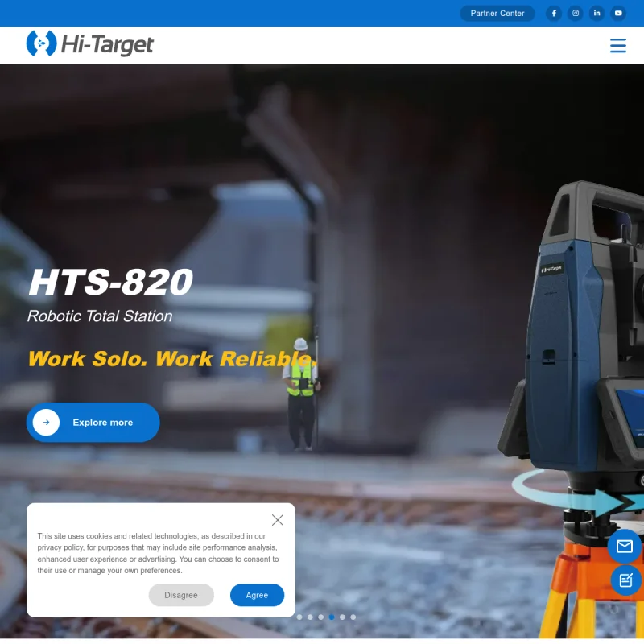644x644 pixels.
Task: Click the Robotic Total Station subtitle
Action: 100,316
